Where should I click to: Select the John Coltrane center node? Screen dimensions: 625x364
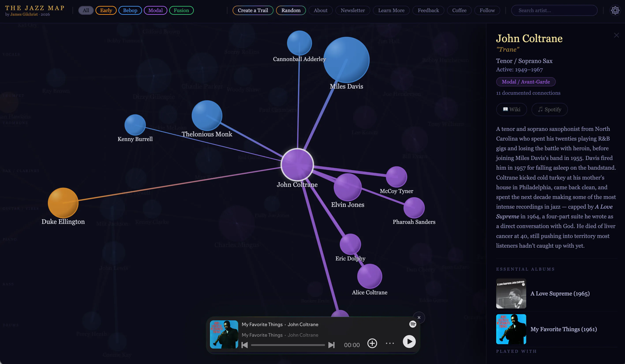[x=297, y=164]
